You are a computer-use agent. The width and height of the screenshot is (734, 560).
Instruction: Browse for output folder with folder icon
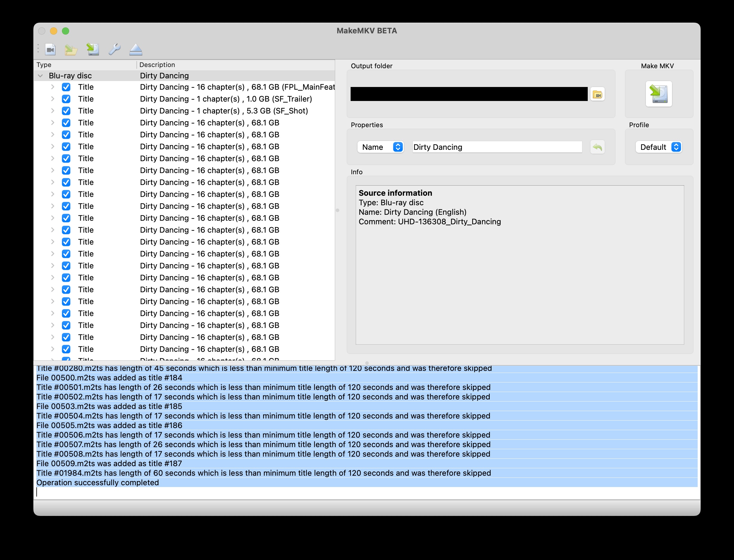[x=597, y=94]
